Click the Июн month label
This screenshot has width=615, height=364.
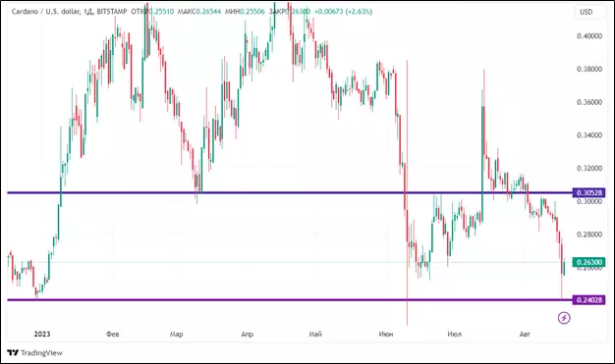[x=386, y=334]
